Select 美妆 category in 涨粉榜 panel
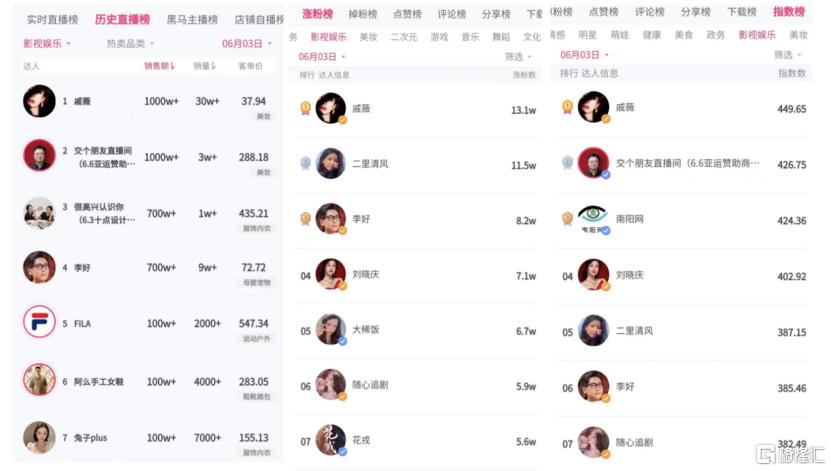Image resolution: width=831 pixels, height=471 pixels. point(368,37)
